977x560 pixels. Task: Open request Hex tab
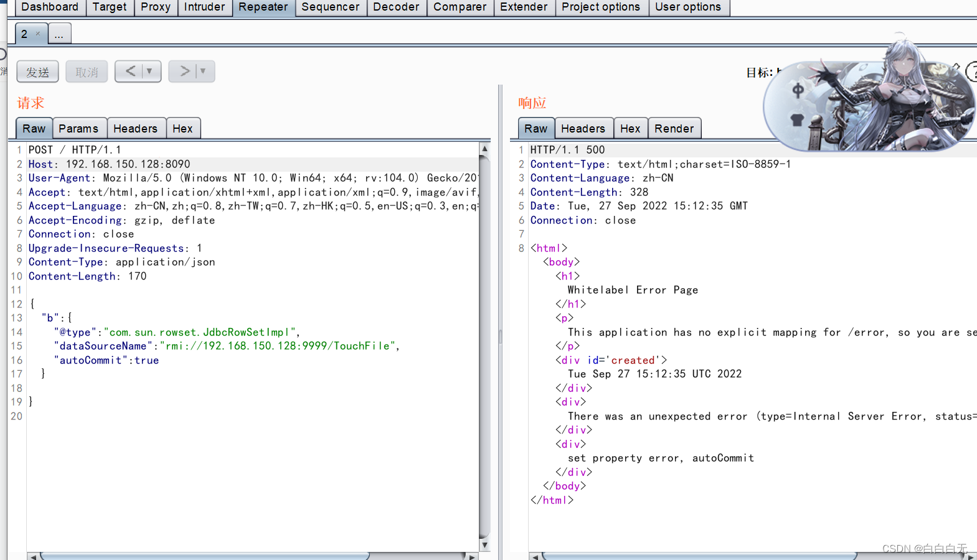[x=183, y=128]
